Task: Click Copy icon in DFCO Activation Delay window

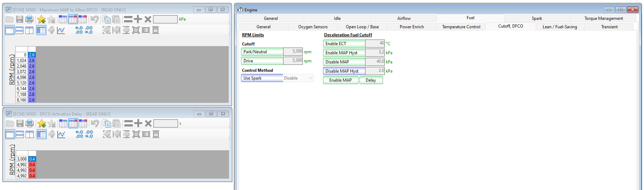Action: pos(107,123)
